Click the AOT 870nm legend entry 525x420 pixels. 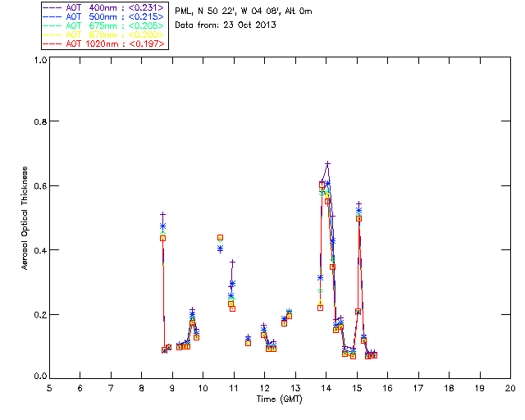tap(104, 34)
